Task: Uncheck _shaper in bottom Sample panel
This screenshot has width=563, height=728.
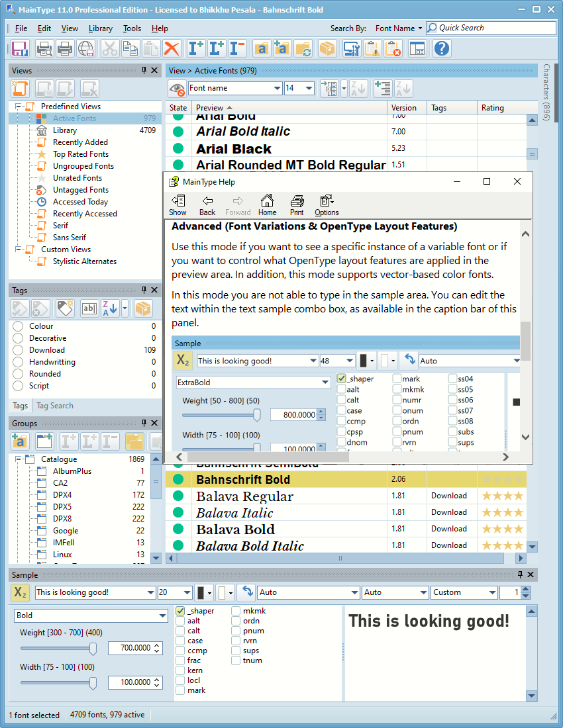Action: click(x=180, y=611)
